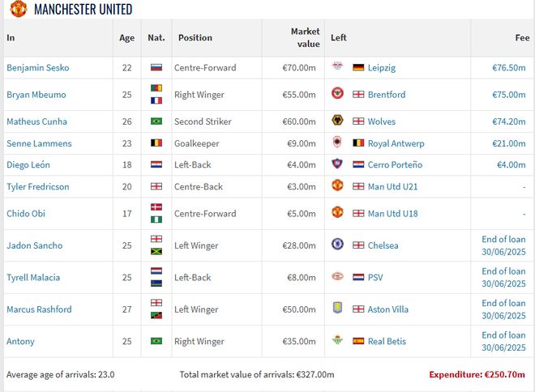Screen dimensions: 535x392
Task: Open Bryan Mbeumo player link
Action: pyautogui.click(x=36, y=95)
